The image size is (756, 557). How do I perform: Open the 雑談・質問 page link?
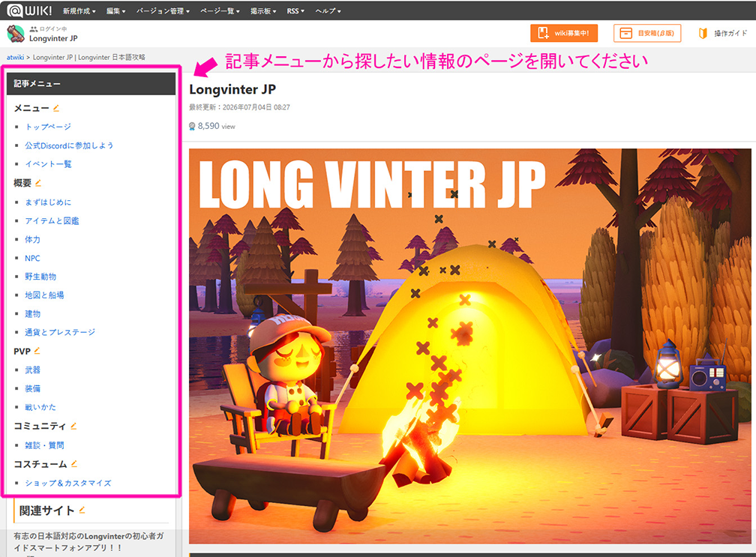43,445
